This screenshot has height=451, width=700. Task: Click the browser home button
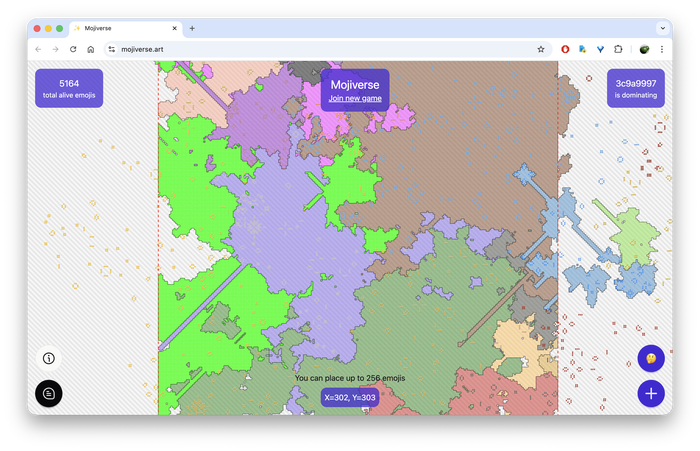[91, 49]
